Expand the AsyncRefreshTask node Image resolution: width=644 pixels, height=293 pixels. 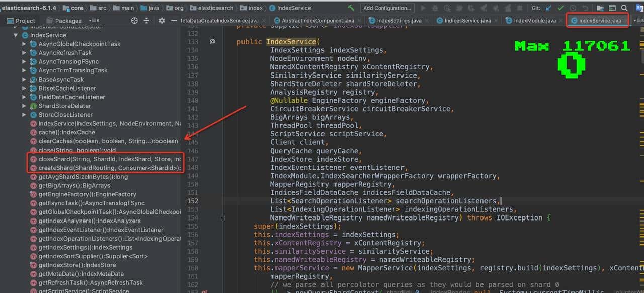[24, 53]
